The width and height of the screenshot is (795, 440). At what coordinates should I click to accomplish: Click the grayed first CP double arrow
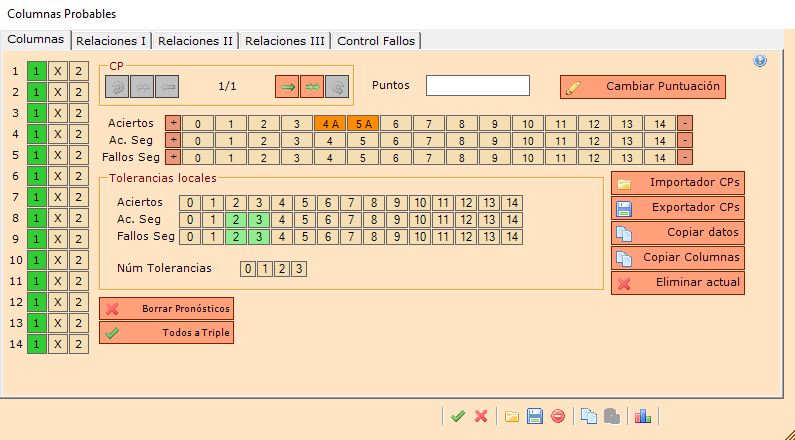(142, 87)
